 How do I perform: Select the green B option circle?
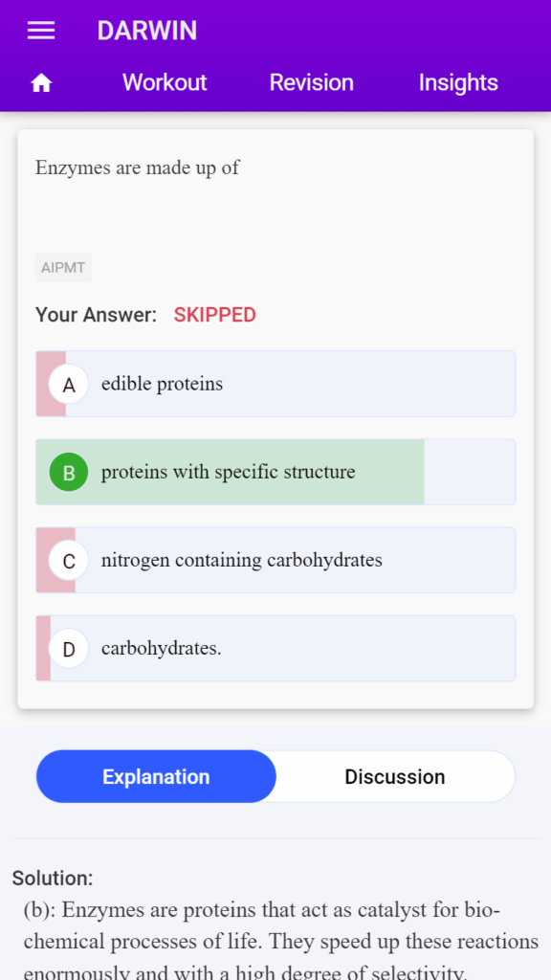[x=69, y=472]
